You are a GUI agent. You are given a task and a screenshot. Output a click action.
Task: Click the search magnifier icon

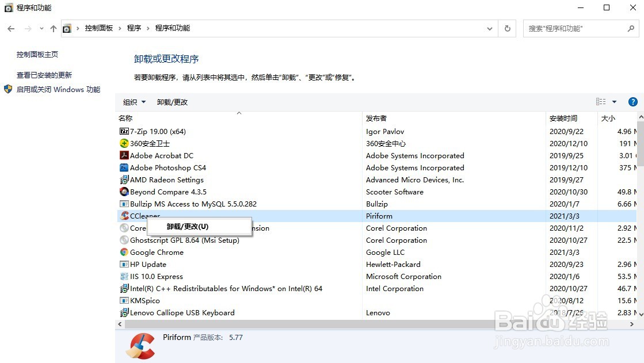pyautogui.click(x=631, y=28)
